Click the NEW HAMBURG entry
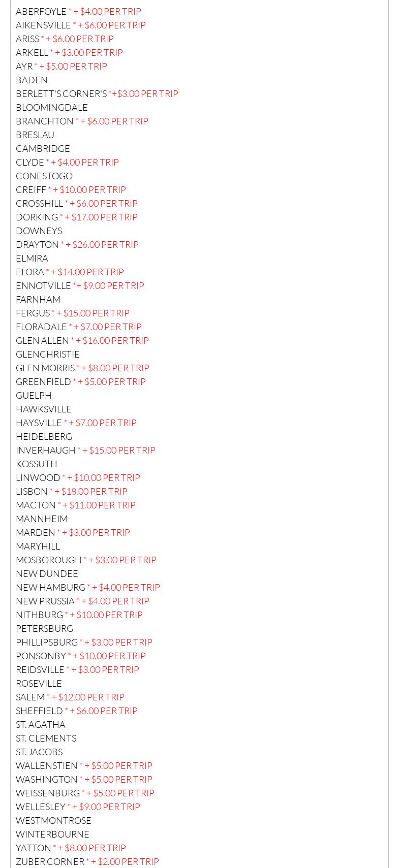The width and height of the screenshot is (399, 868). click(50, 587)
